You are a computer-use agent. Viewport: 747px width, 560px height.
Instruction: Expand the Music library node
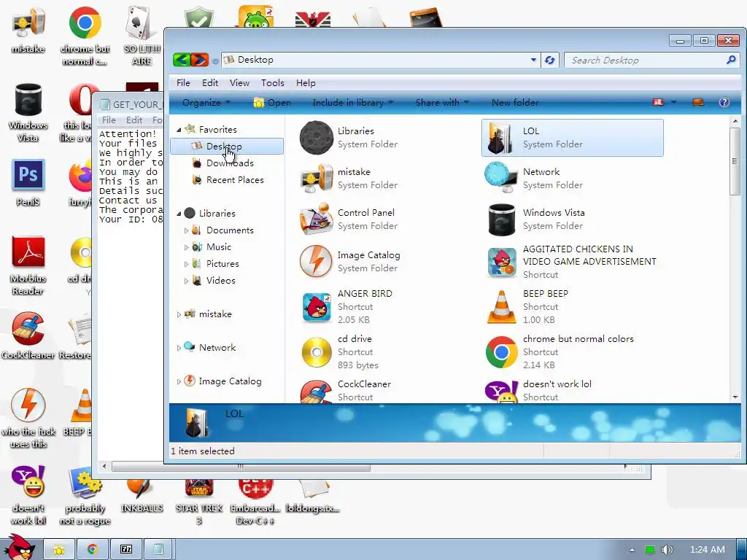click(x=186, y=247)
